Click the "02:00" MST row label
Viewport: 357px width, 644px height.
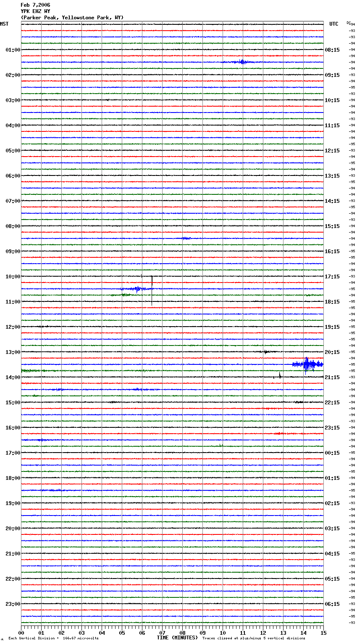point(13,75)
